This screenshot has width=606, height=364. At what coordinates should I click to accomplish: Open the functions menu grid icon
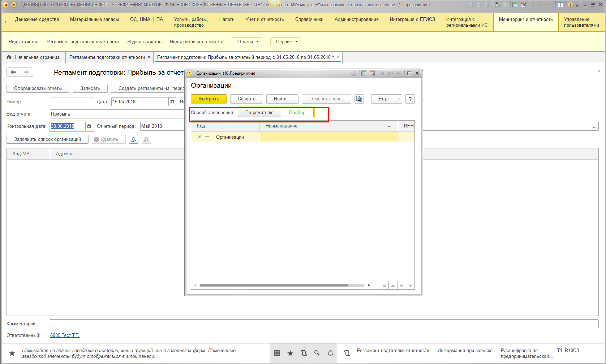coord(277,353)
